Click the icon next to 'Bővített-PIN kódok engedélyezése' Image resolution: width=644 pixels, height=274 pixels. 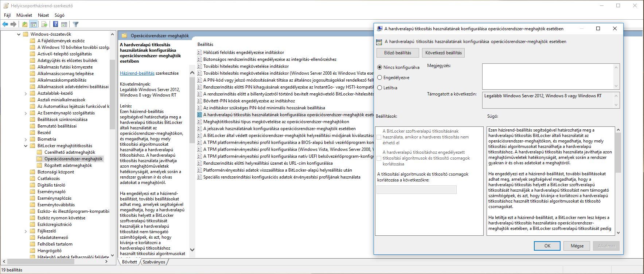point(199,101)
